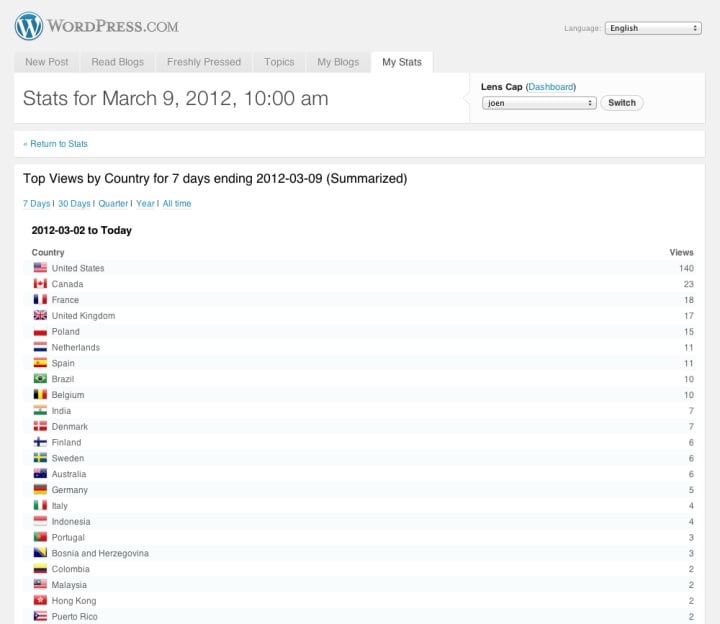Image resolution: width=720 pixels, height=624 pixels.
Task: Click the Return to Stats link
Action: point(56,144)
